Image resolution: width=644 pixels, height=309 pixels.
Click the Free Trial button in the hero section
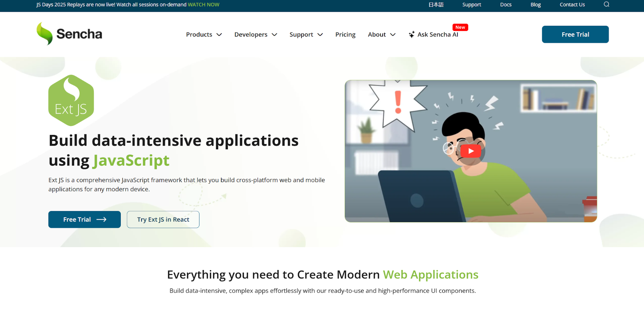[84, 219]
